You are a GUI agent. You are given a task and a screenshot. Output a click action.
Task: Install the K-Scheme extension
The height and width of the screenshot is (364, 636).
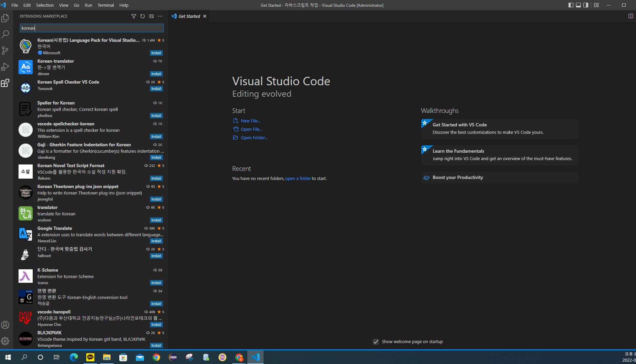(156, 283)
